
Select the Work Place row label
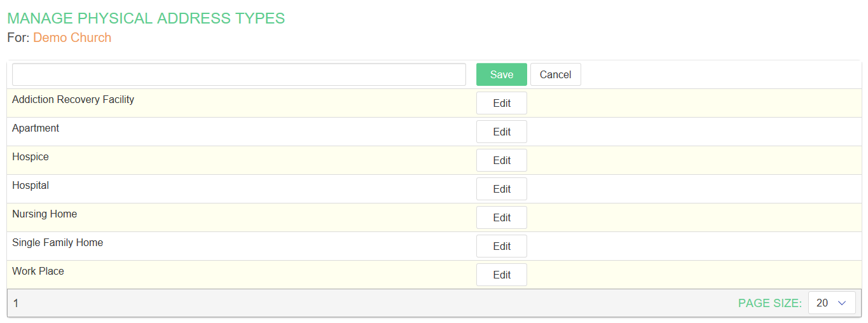(x=38, y=271)
